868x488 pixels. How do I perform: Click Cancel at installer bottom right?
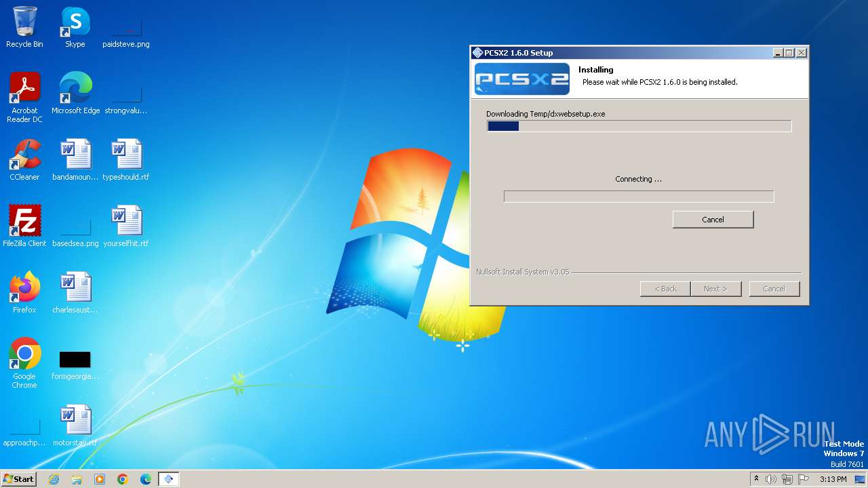point(774,289)
